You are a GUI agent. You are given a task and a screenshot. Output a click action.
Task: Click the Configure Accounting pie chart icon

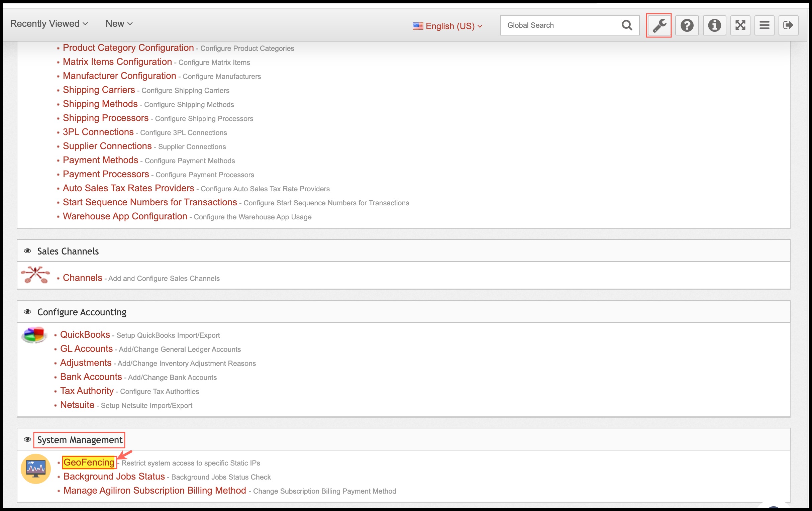click(34, 335)
